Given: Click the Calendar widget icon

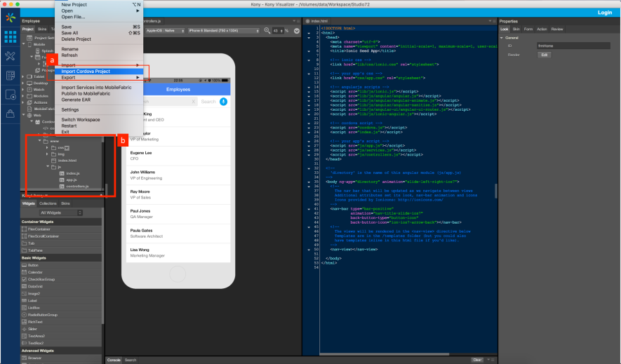Looking at the screenshot, I should pyautogui.click(x=24, y=272).
